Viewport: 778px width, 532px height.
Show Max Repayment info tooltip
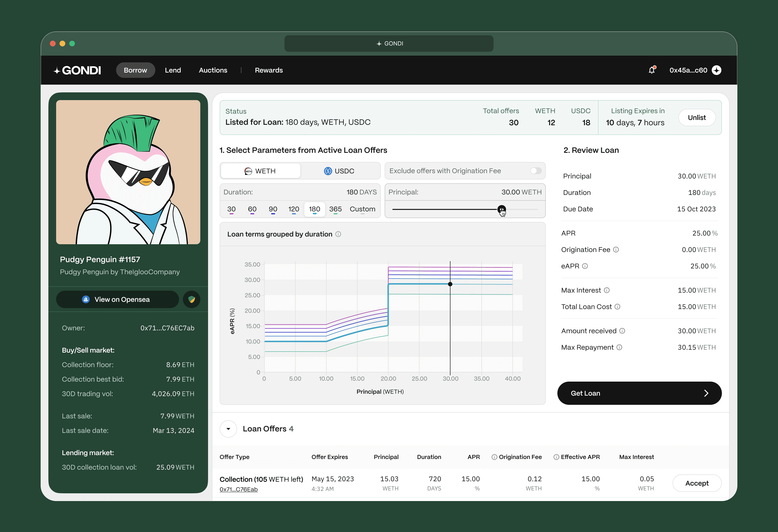pos(619,347)
